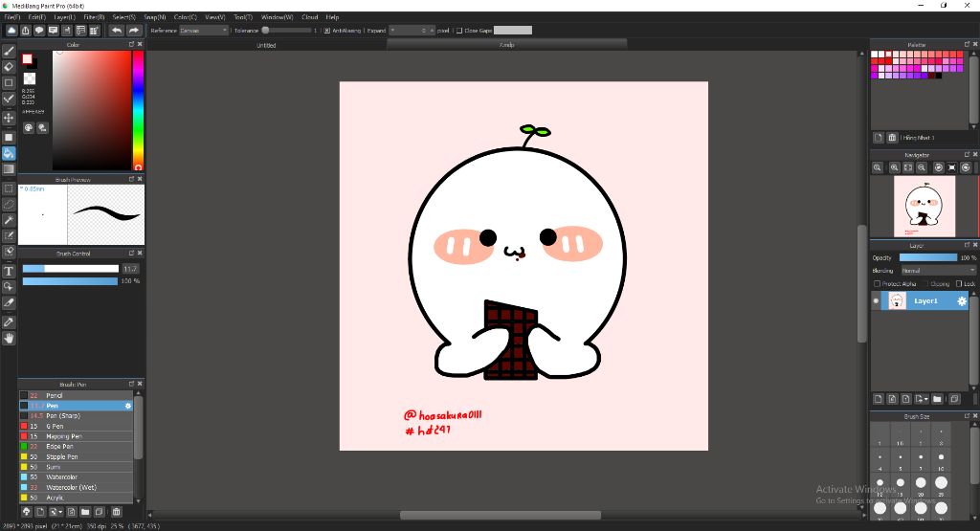
Task: Open the Filter menu
Action: point(94,17)
